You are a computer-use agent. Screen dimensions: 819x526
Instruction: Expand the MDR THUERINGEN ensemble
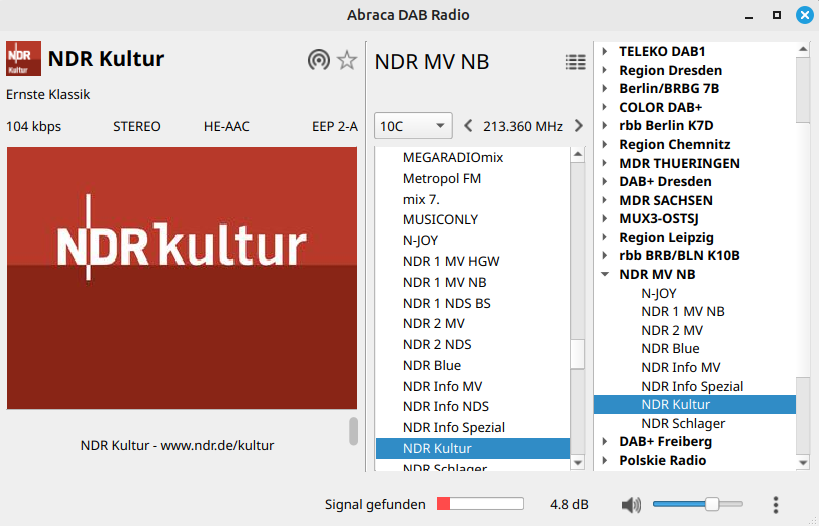pos(605,163)
